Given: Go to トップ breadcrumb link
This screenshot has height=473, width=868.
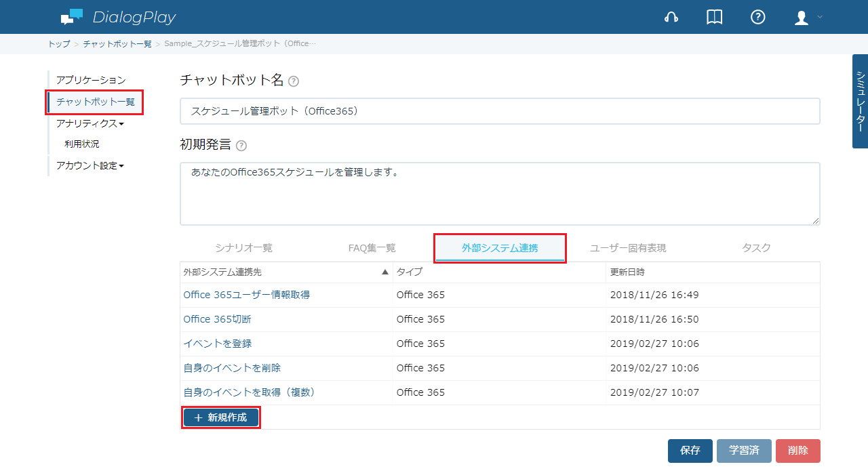Looking at the screenshot, I should (x=59, y=44).
